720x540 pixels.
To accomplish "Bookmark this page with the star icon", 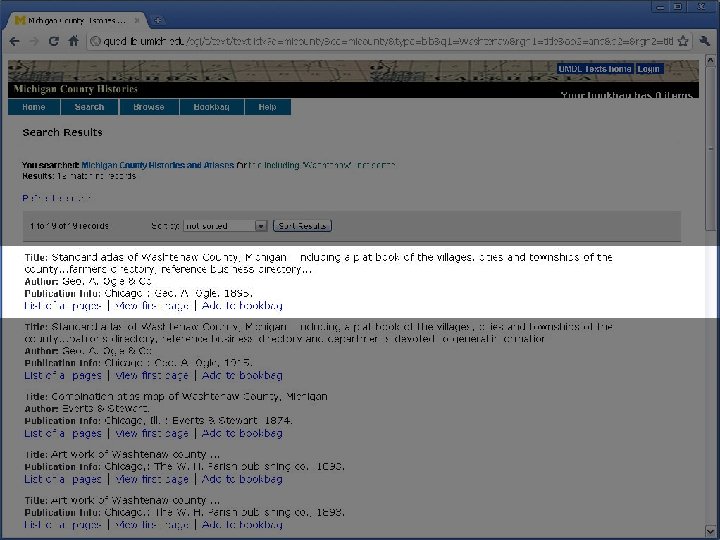I will click(683, 41).
